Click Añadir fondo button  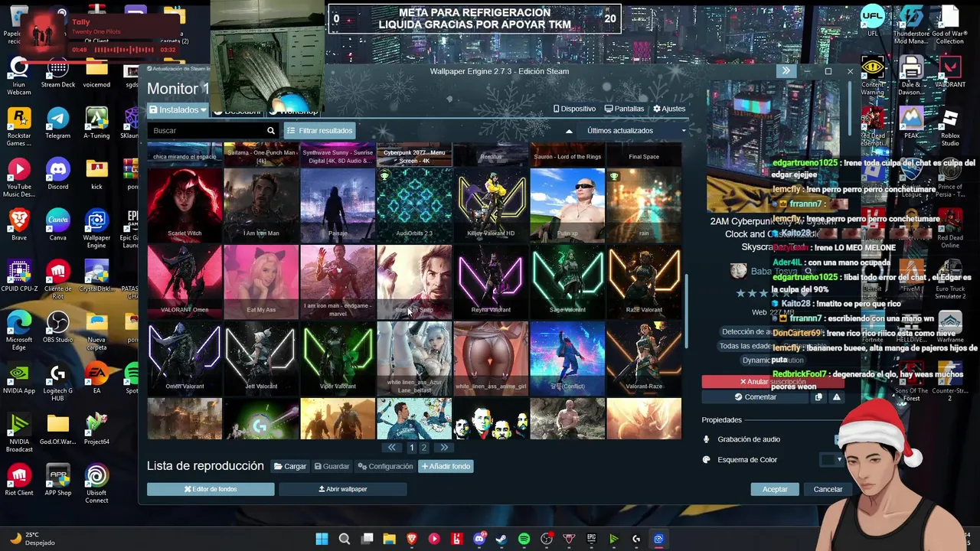tap(446, 466)
